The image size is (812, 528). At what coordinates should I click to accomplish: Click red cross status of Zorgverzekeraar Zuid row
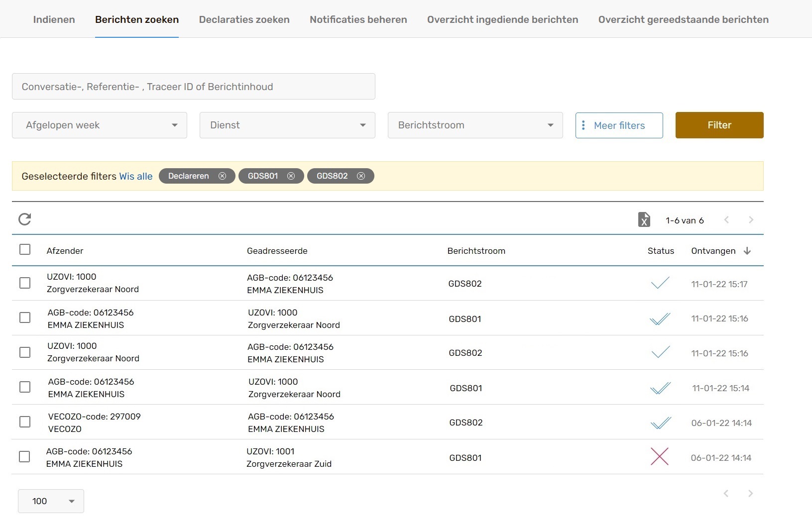tap(660, 456)
